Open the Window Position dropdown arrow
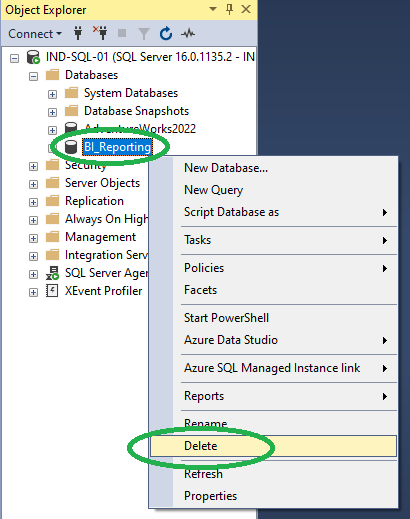Viewport: 410px width, 519px height. [213, 9]
